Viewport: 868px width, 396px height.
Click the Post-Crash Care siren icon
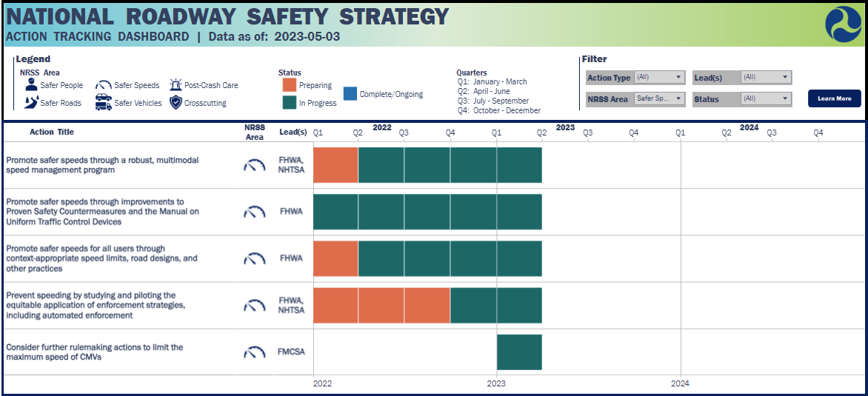pos(176,85)
